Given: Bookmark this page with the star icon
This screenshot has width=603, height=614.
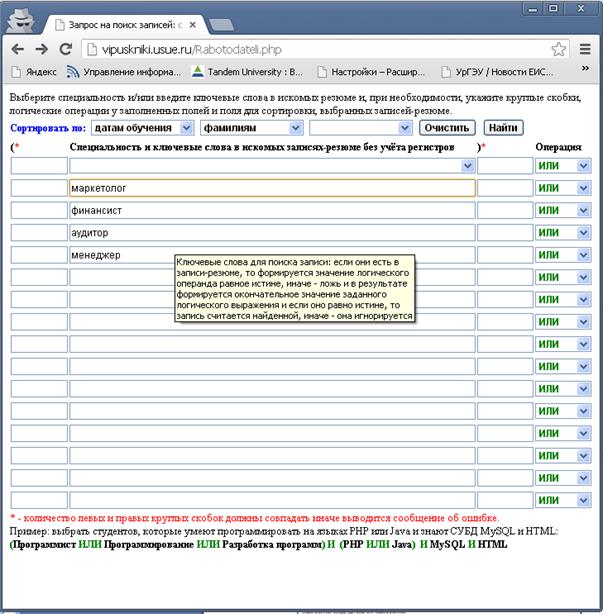Looking at the screenshot, I should point(558,49).
